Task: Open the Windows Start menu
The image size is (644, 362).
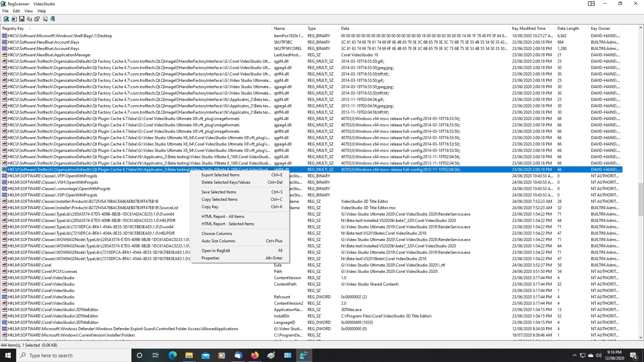Action: pyautogui.click(x=8, y=355)
